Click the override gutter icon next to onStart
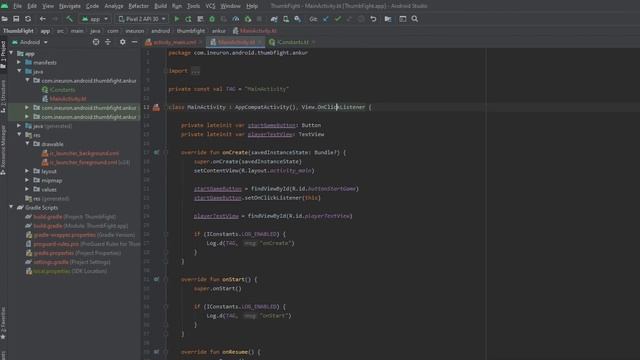This screenshot has width=640, height=360. [156, 280]
